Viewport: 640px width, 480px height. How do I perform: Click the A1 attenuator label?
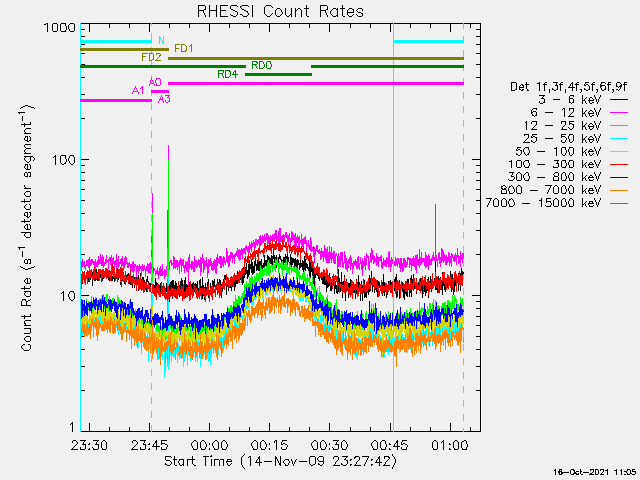tap(138, 90)
